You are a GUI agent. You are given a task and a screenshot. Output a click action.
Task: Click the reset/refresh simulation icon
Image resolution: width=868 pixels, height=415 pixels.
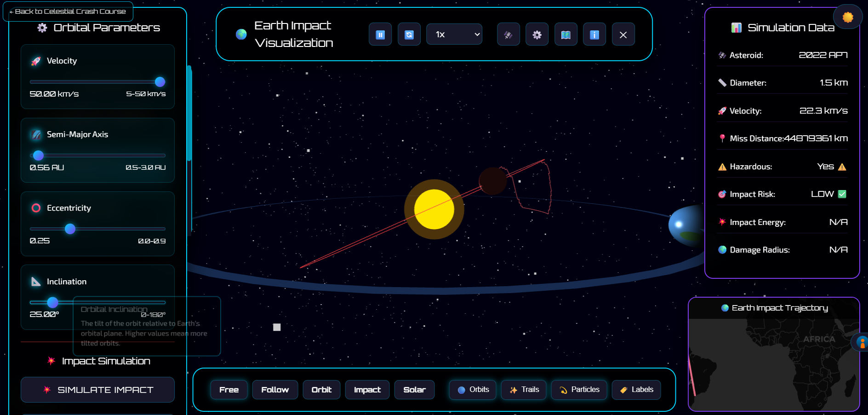(x=409, y=35)
